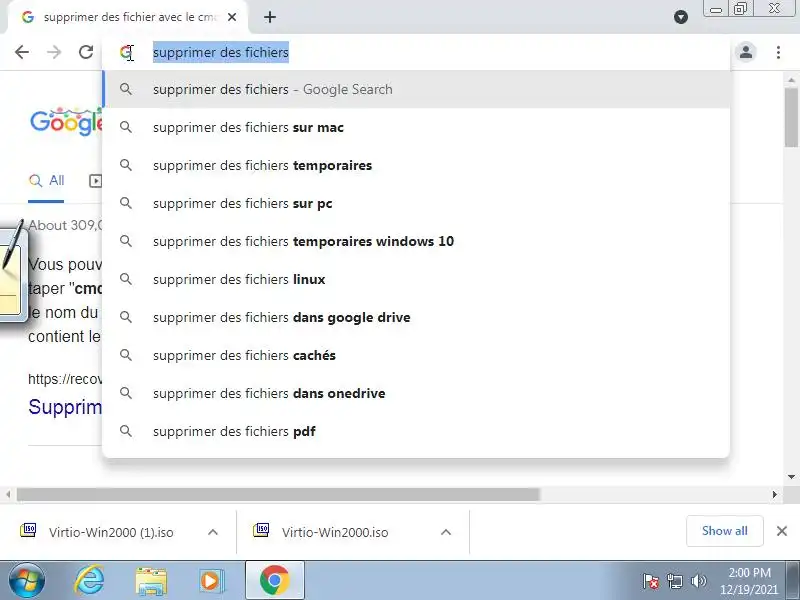Image resolution: width=800 pixels, height=600 pixels.
Task: Open downloaded file Virtio-Win2000.iso
Action: 321,532
